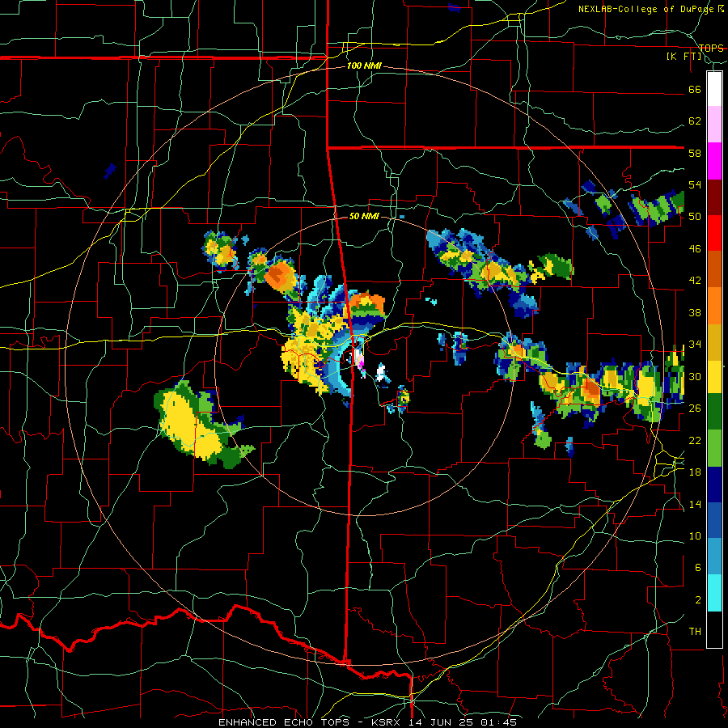
Task: Click the gold legend swatch
Action: 714,341
